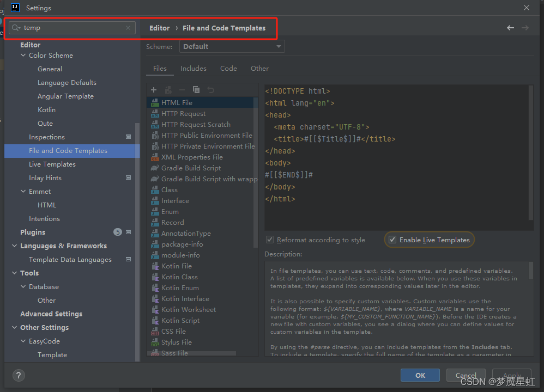This screenshot has height=392, width=544.
Task: Click the Apply button
Action: [512, 375]
